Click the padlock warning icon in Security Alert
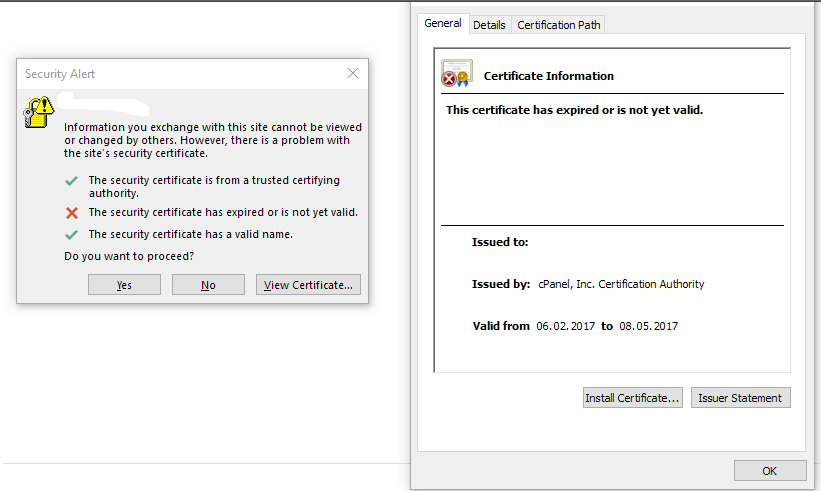This screenshot has height=491, width=821. coord(39,112)
